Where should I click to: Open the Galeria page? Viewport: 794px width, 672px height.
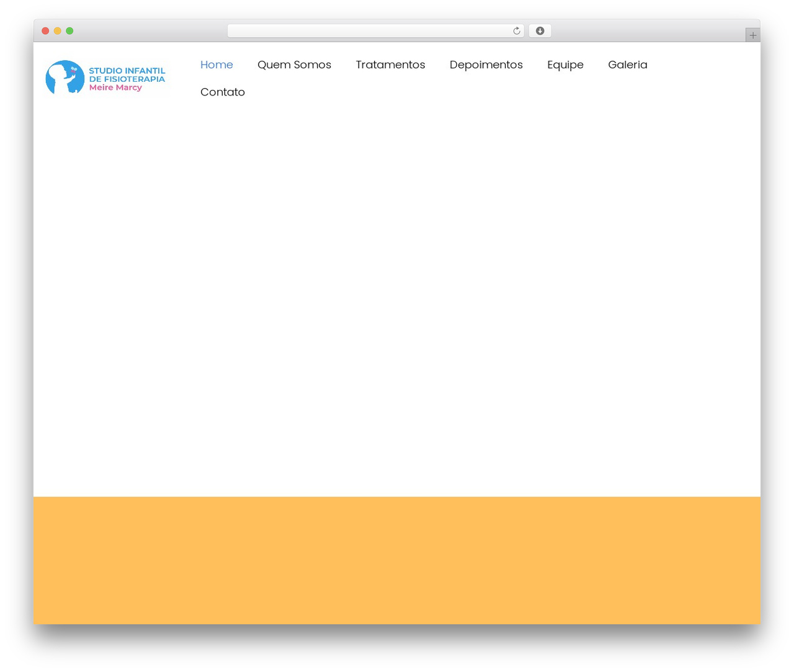pyautogui.click(x=627, y=64)
